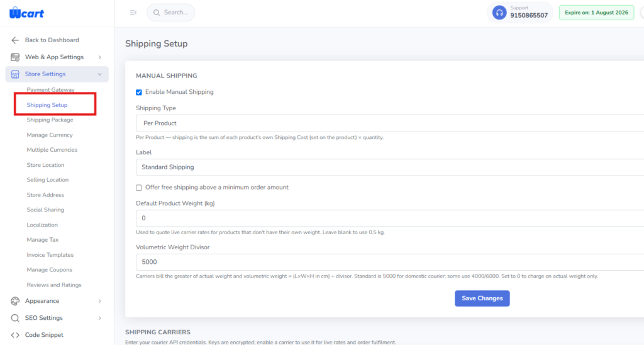Open Multiple Currencies page
This screenshot has height=345, width=644.
pyautogui.click(x=52, y=150)
